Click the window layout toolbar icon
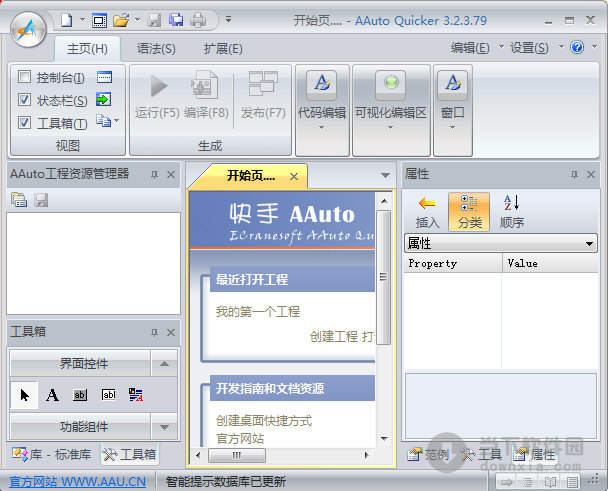Viewport: 608px width, 491px height. [x=99, y=20]
